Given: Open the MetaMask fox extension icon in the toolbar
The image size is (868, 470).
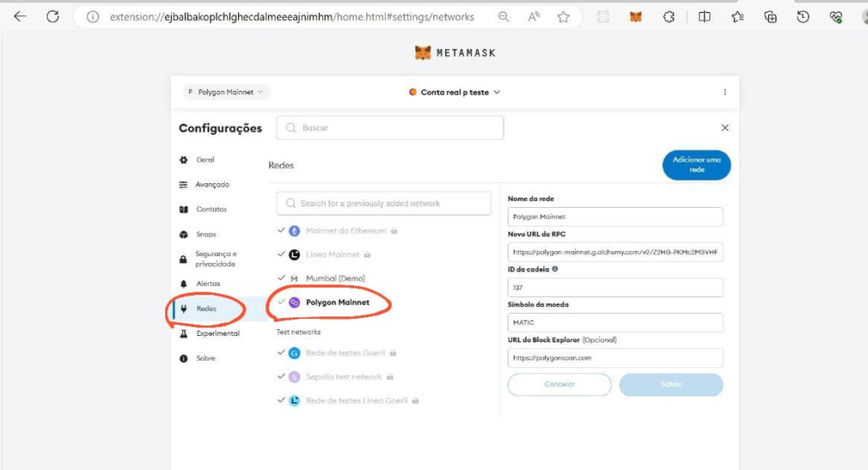Looking at the screenshot, I should 636,17.
